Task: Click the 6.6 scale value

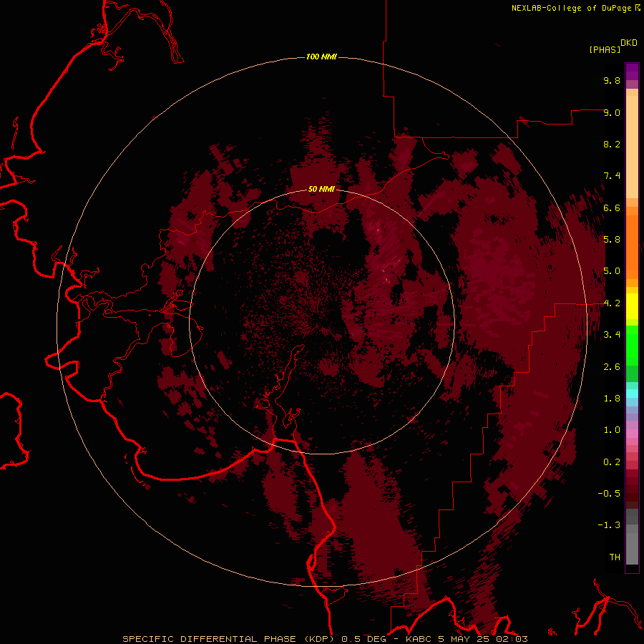Action: tap(612, 208)
